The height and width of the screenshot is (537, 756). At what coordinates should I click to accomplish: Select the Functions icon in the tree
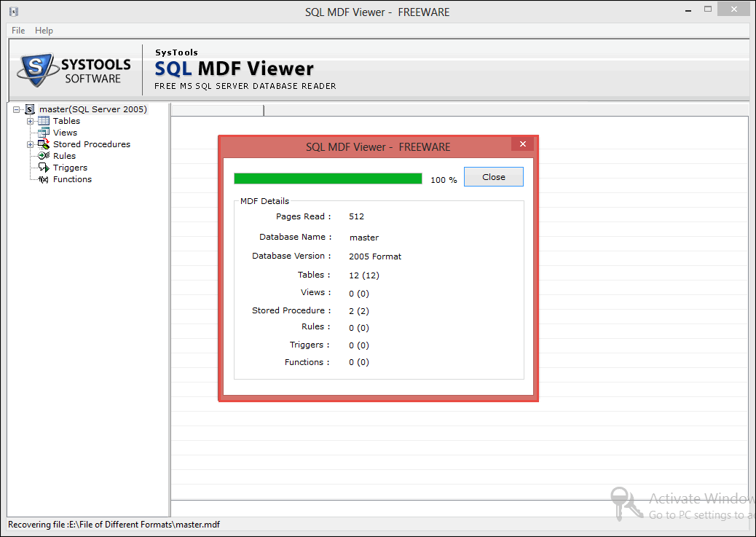[44, 179]
